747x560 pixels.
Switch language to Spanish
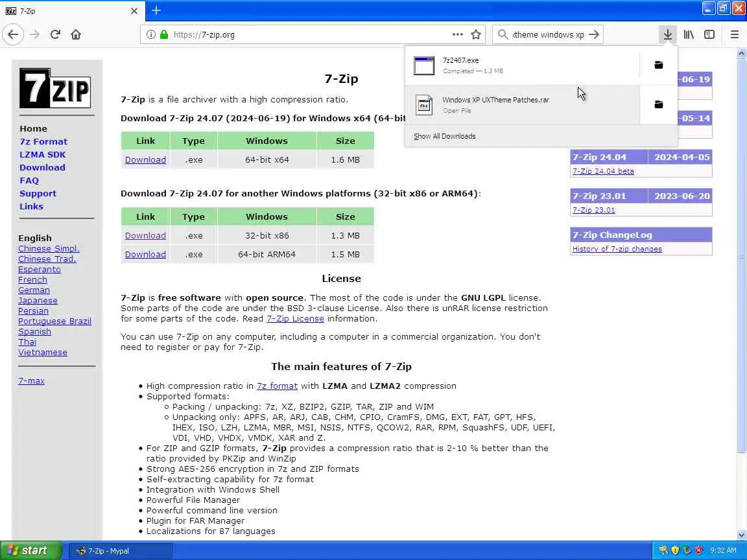coord(34,332)
